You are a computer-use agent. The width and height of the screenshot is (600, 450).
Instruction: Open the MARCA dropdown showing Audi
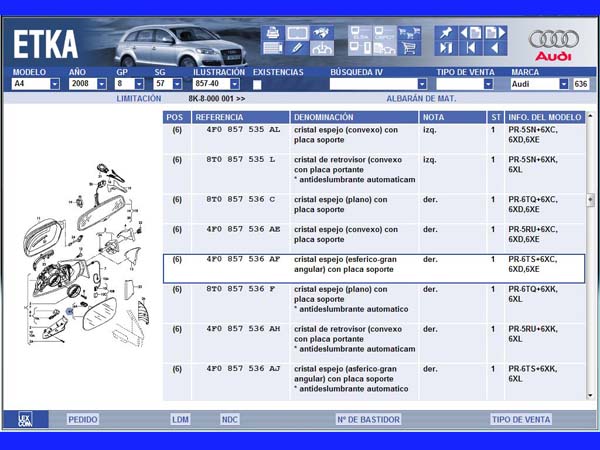pos(540,84)
